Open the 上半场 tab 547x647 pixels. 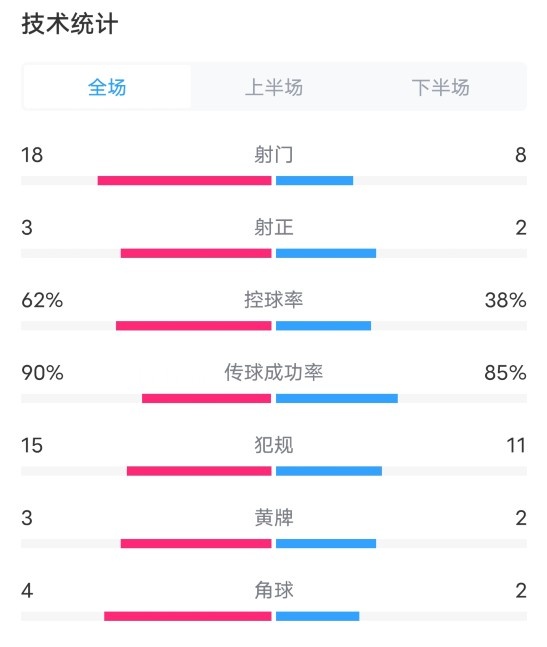tap(274, 87)
